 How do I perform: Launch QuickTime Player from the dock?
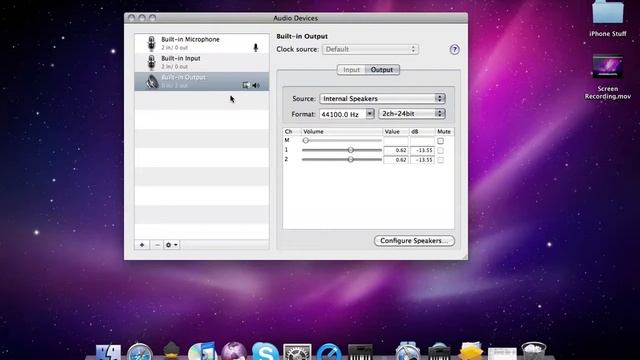[x=329, y=352]
